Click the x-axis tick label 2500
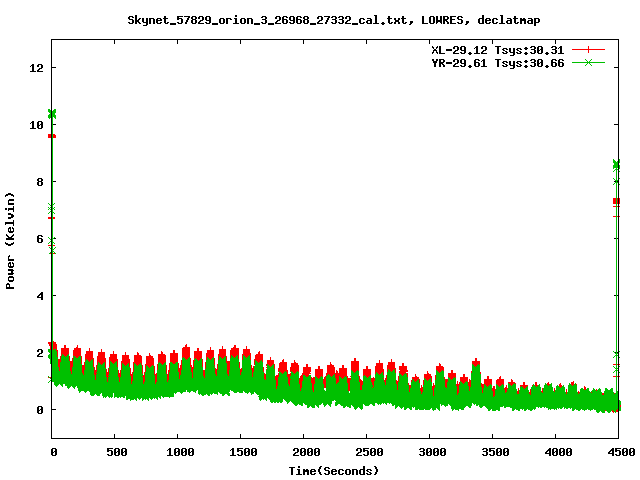This screenshot has width=640, height=480. pyautogui.click(x=369, y=452)
